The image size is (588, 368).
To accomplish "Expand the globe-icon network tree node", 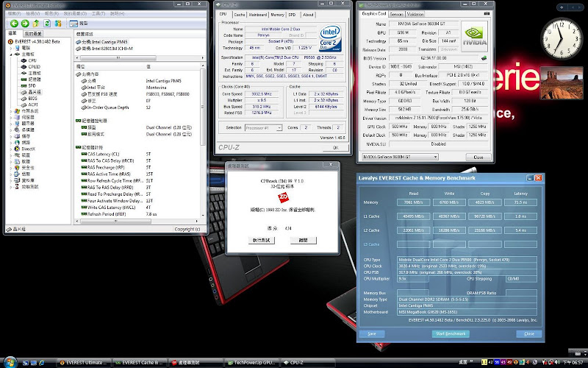I will 11,143.
